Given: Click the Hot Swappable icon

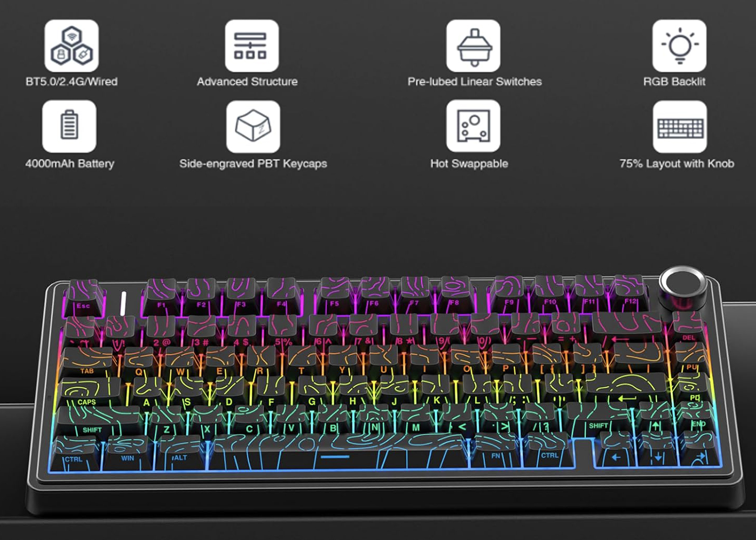Looking at the screenshot, I should [473, 126].
